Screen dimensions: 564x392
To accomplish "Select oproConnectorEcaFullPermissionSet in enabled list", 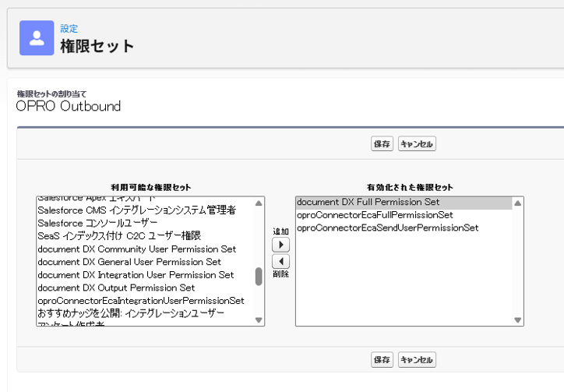I will click(x=404, y=215).
